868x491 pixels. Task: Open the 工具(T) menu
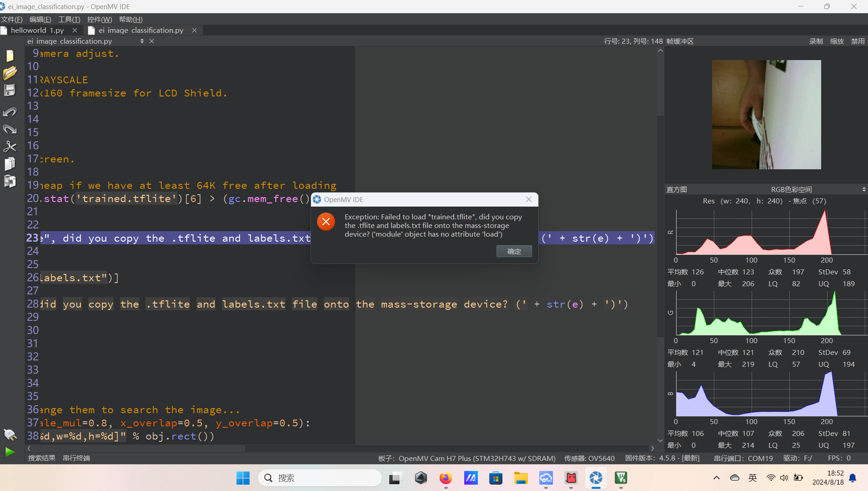click(69, 19)
